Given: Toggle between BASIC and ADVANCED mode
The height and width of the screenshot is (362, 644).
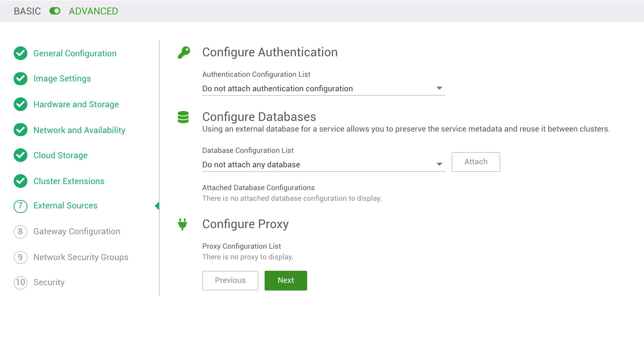Looking at the screenshot, I should click(x=55, y=11).
